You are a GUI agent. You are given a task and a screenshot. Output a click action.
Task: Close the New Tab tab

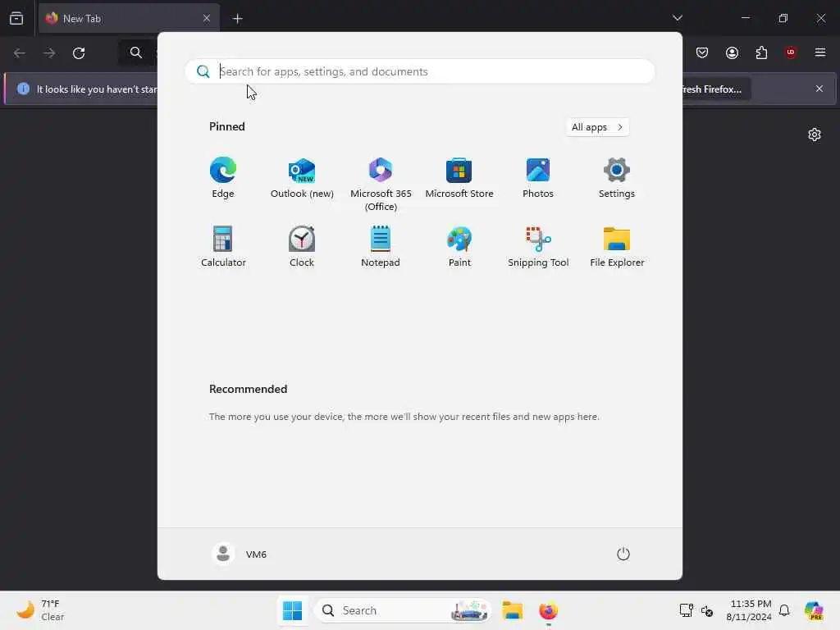coord(207,18)
